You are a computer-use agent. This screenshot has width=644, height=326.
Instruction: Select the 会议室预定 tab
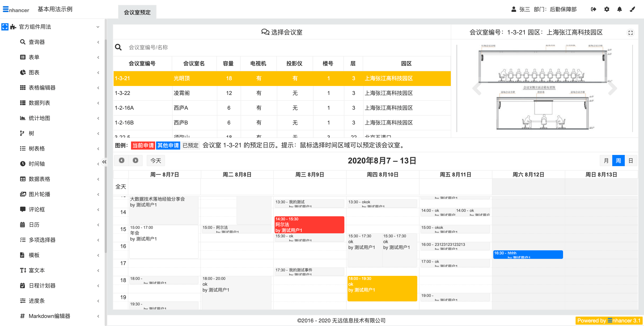tap(137, 12)
